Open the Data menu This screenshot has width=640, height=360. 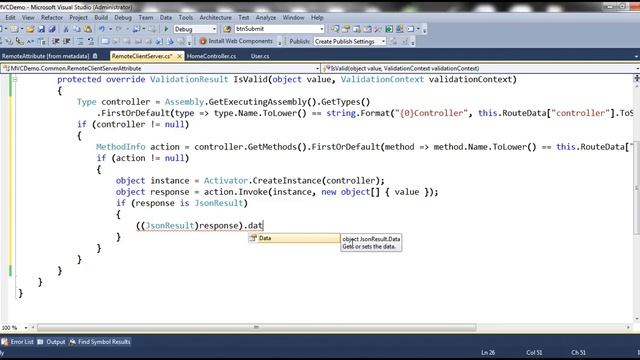(x=166, y=18)
